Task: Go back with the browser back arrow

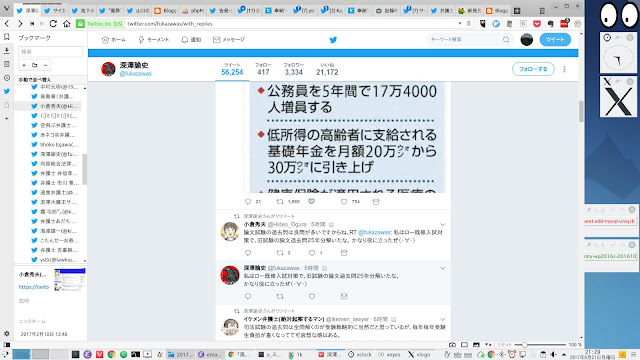Action: click(x=7, y=24)
